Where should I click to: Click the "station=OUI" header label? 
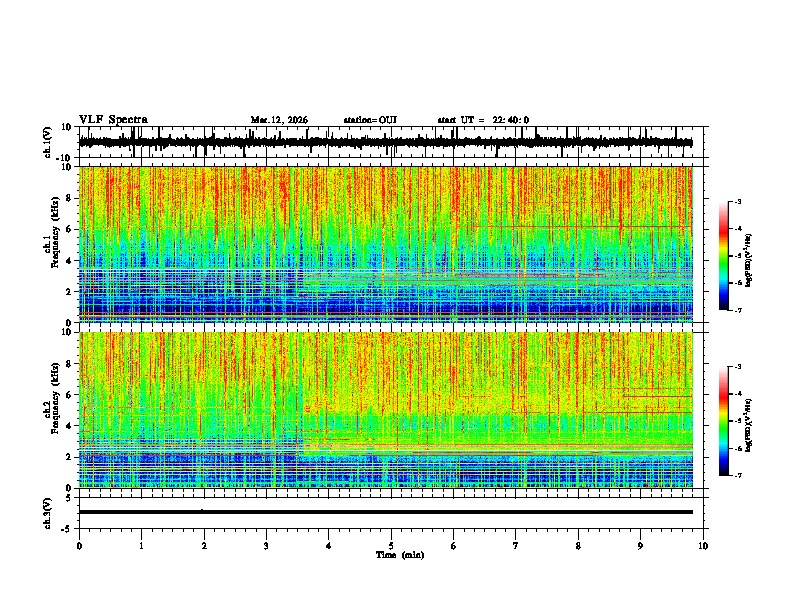point(370,120)
